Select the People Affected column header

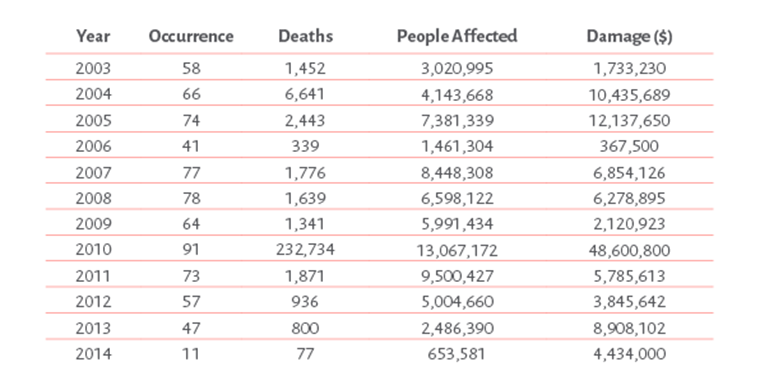point(457,37)
